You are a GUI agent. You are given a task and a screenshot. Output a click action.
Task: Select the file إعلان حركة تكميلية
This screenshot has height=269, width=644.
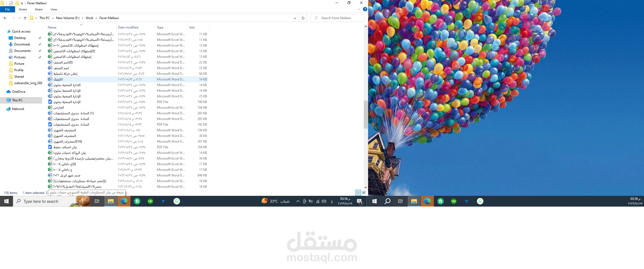point(127,74)
